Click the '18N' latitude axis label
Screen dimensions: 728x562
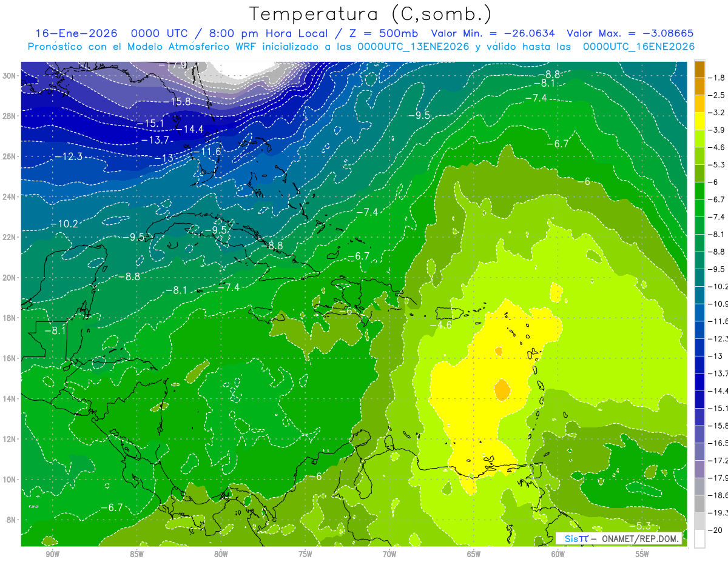tap(10, 318)
